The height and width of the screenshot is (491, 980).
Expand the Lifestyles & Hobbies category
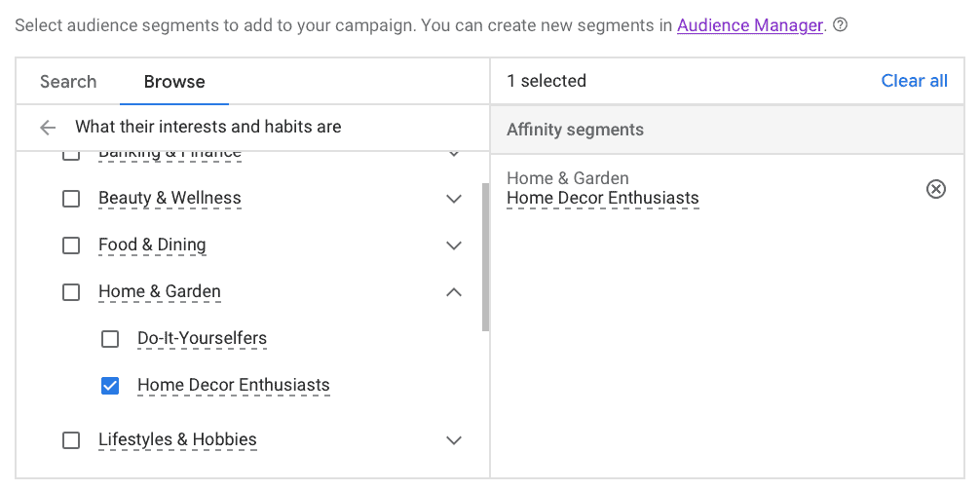[x=453, y=440]
